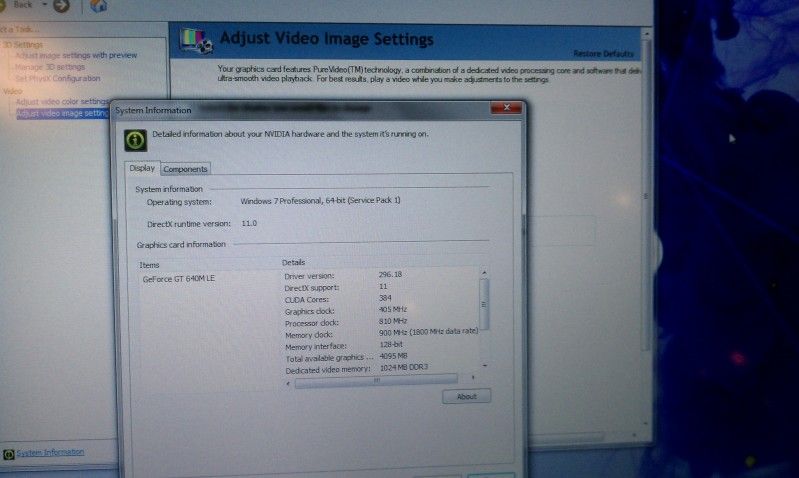Click the Total available graphics memory row
Screen dimensions: 799x478
(x=347, y=357)
